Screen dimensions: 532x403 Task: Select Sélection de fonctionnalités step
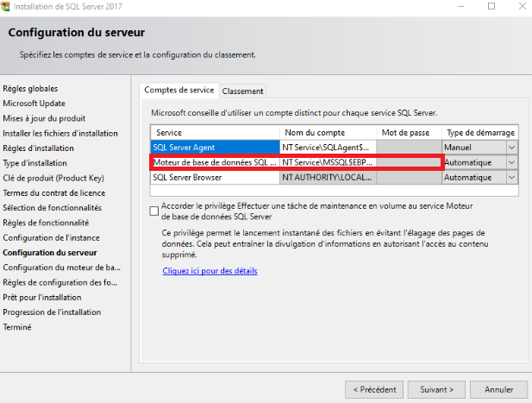pyautogui.click(x=53, y=208)
